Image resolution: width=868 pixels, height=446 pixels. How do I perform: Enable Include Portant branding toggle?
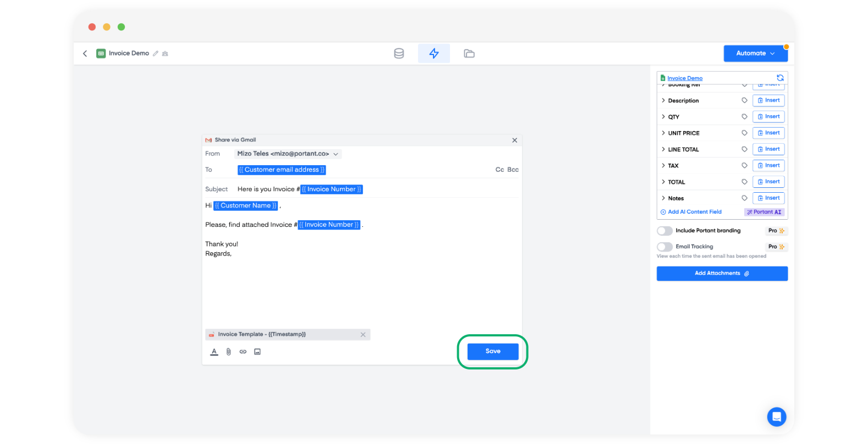(x=664, y=231)
